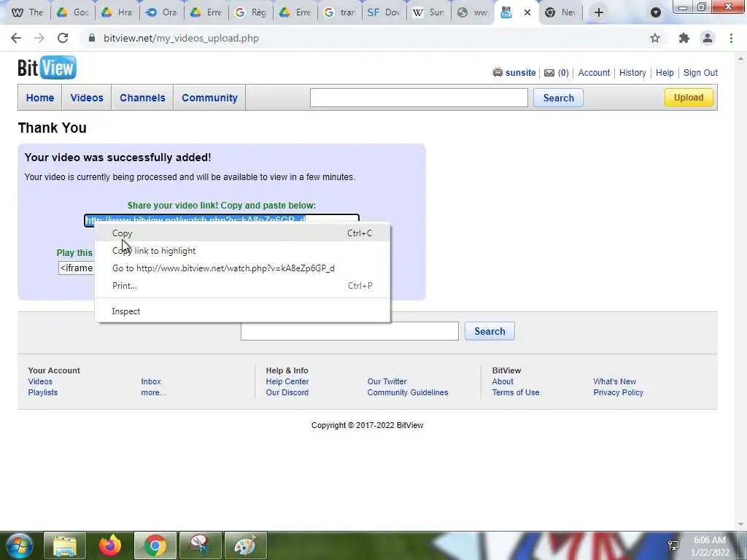Open File Explorer from taskbar

(65, 545)
